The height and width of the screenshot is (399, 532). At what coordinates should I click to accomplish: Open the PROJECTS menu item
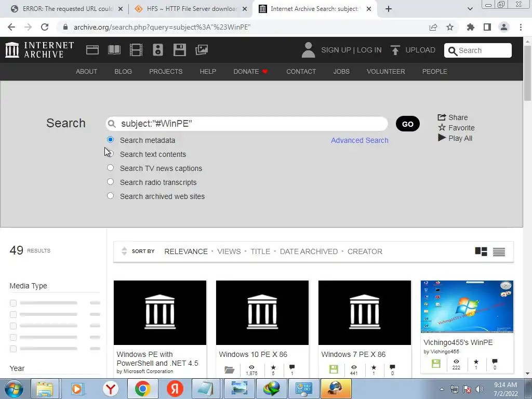(x=166, y=72)
